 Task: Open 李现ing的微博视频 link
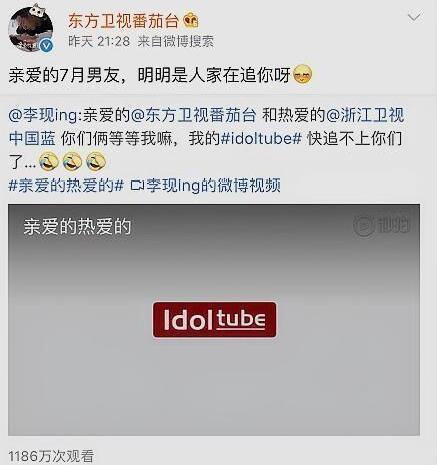coord(214,185)
